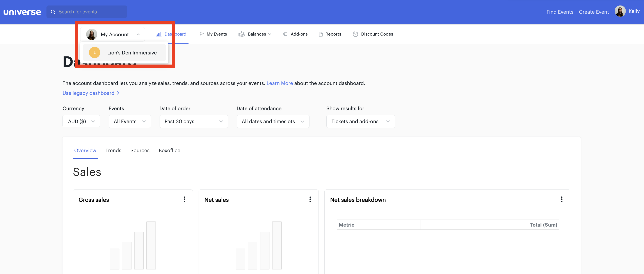
Task: Click the Kelly username text
Action: 634,11
